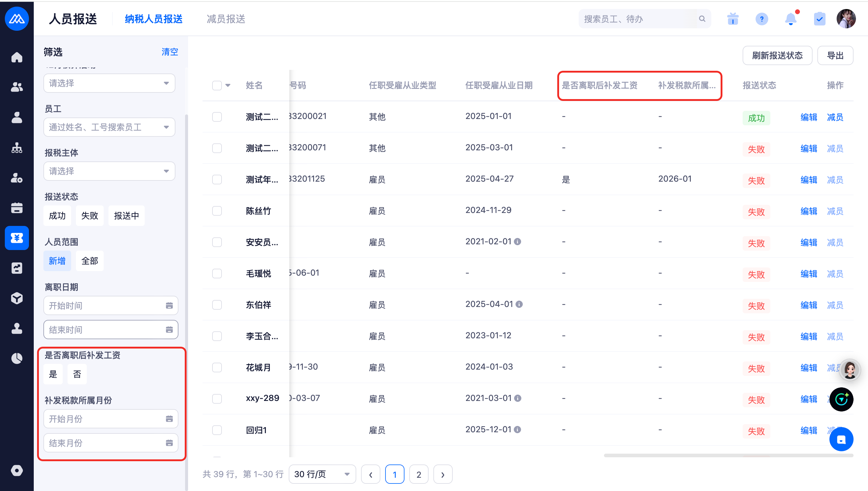Viewport: 868px width, 491px height.
Task: Switch to the 减员报送 tab
Action: pyautogui.click(x=226, y=19)
